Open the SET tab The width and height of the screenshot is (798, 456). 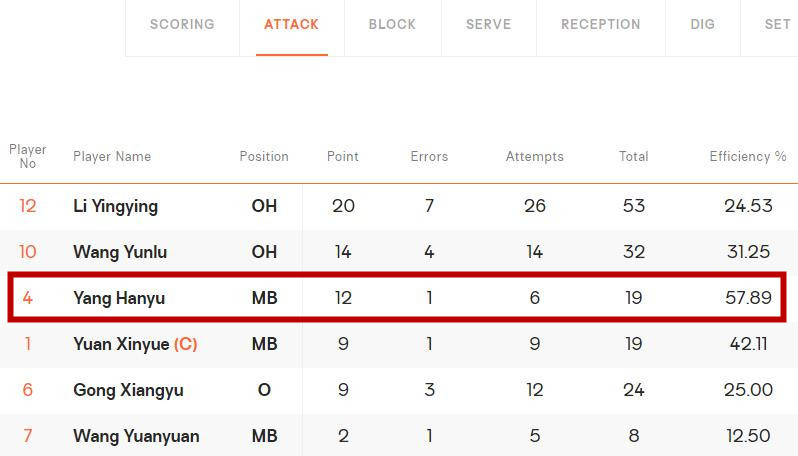[x=777, y=24]
